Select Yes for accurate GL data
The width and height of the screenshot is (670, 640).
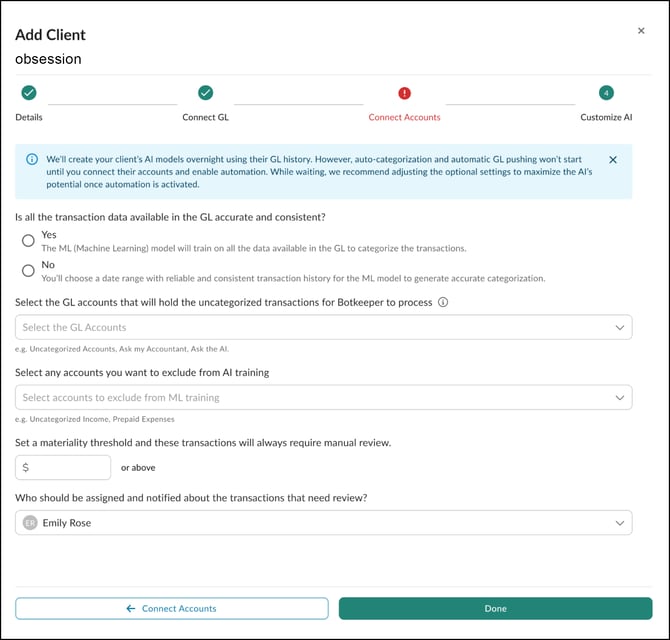pyautogui.click(x=28, y=240)
